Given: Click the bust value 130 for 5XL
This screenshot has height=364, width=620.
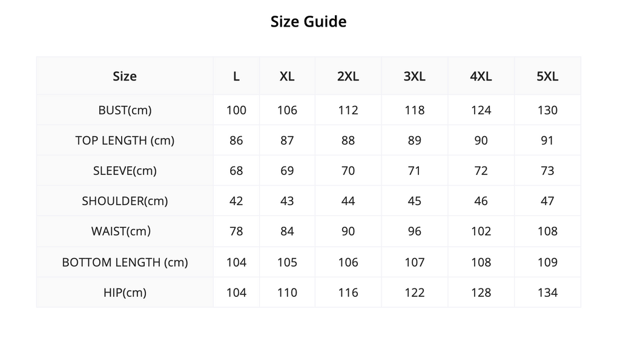Looking at the screenshot, I should pos(547,110).
